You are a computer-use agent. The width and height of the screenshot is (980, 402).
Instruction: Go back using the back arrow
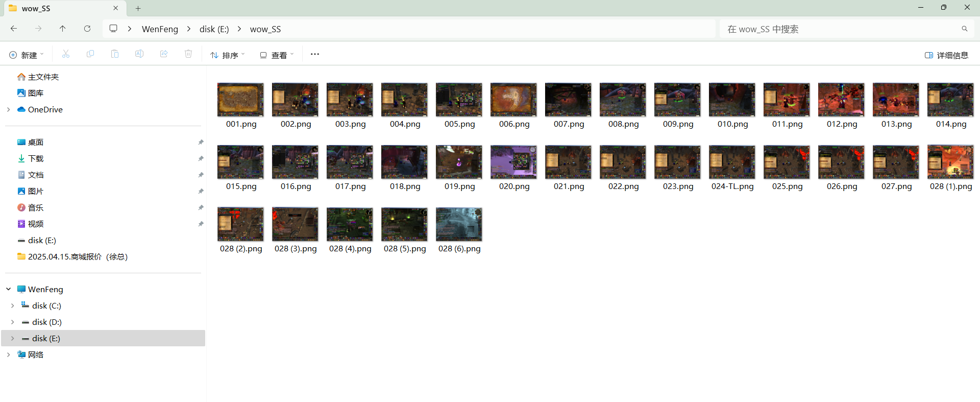pyautogui.click(x=14, y=29)
